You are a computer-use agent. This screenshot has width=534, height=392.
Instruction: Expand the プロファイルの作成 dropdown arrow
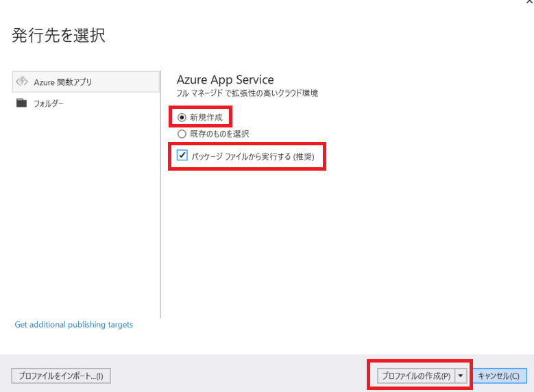[461, 376]
